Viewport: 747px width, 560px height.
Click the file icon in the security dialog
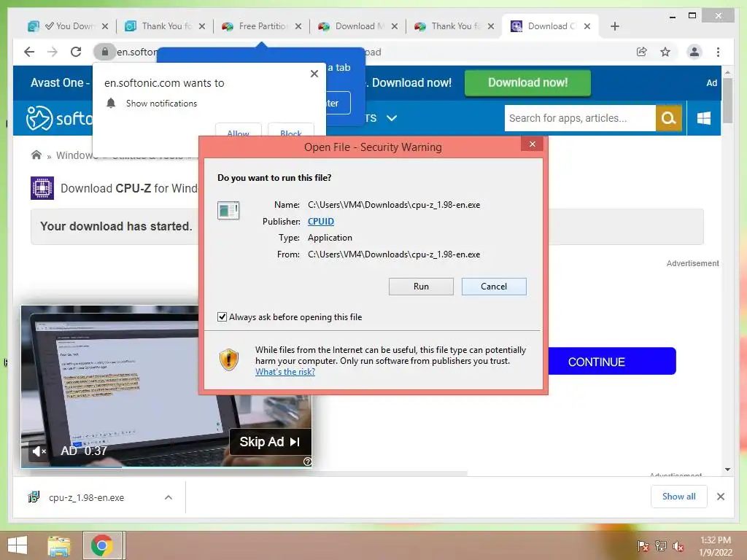click(x=228, y=210)
